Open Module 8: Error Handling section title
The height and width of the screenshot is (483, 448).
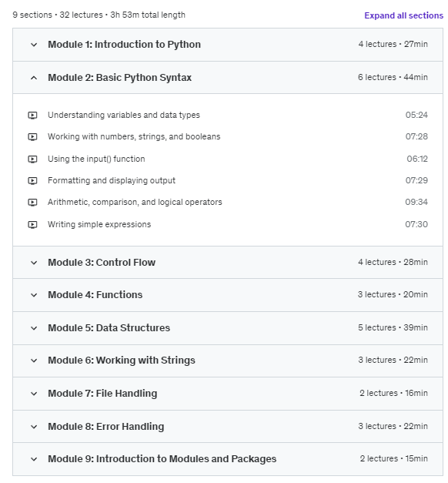click(x=106, y=427)
